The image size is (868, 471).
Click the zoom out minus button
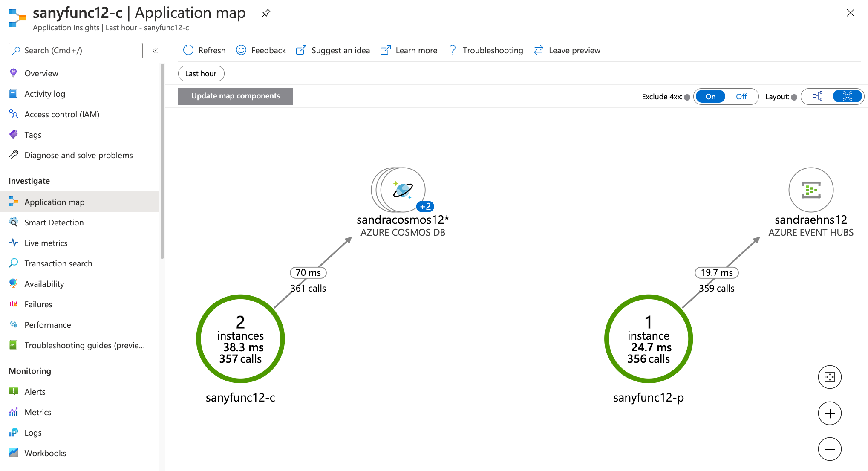click(829, 449)
